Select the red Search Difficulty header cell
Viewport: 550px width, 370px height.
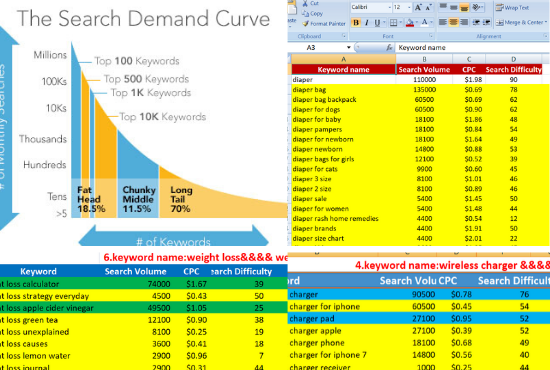click(514, 69)
